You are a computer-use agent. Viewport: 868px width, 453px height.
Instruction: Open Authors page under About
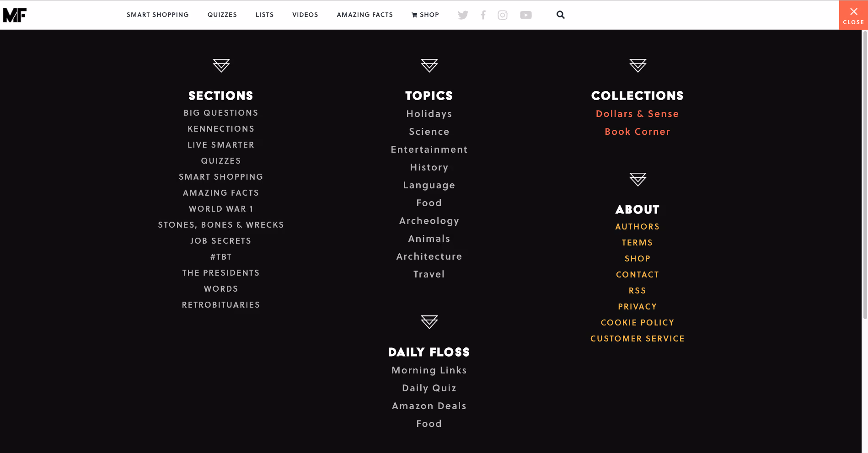[x=638, y=227]
